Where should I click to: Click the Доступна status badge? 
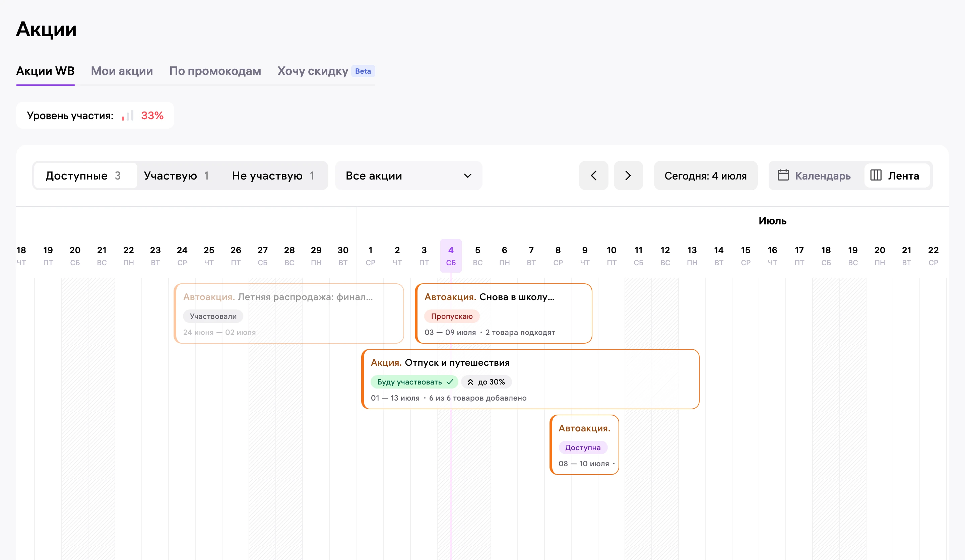point(583,448)
